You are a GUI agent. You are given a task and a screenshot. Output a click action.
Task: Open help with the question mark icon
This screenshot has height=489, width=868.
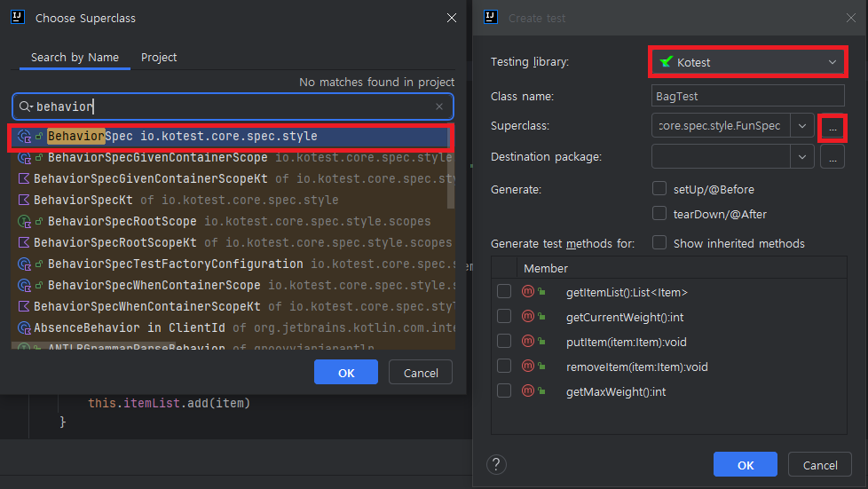pos(496,465)
